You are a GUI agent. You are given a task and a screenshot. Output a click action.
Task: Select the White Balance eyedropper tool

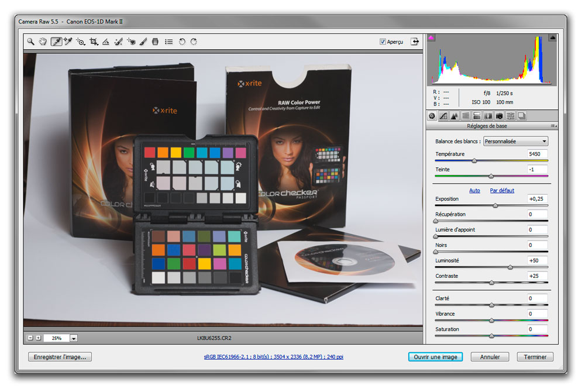click(56, 42)
